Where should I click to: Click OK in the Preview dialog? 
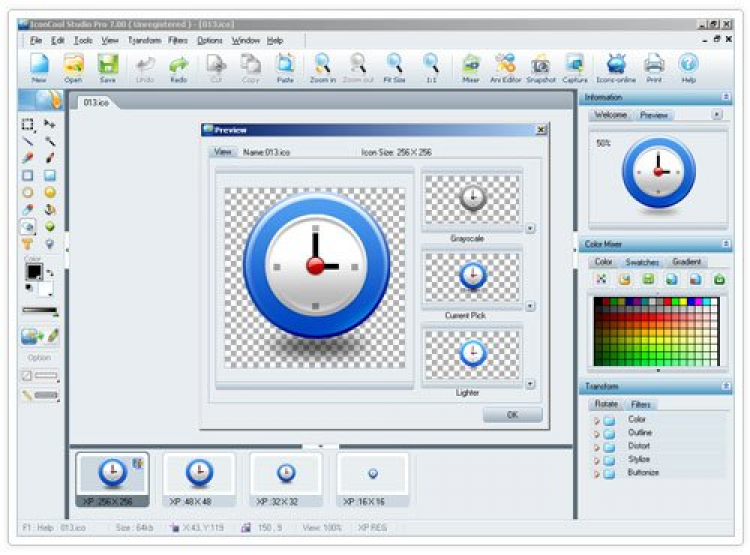512,415
